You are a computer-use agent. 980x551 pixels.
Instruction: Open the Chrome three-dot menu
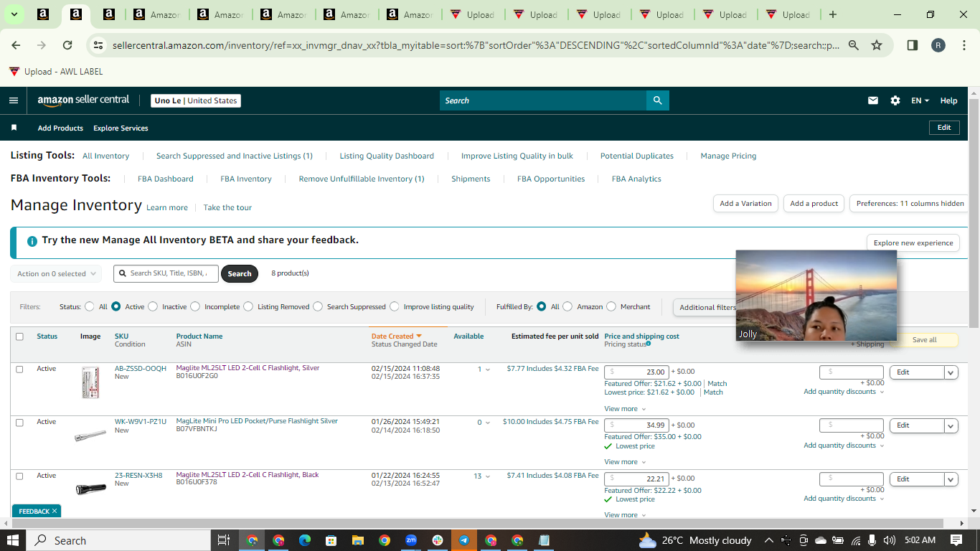[x=963, y=45]
